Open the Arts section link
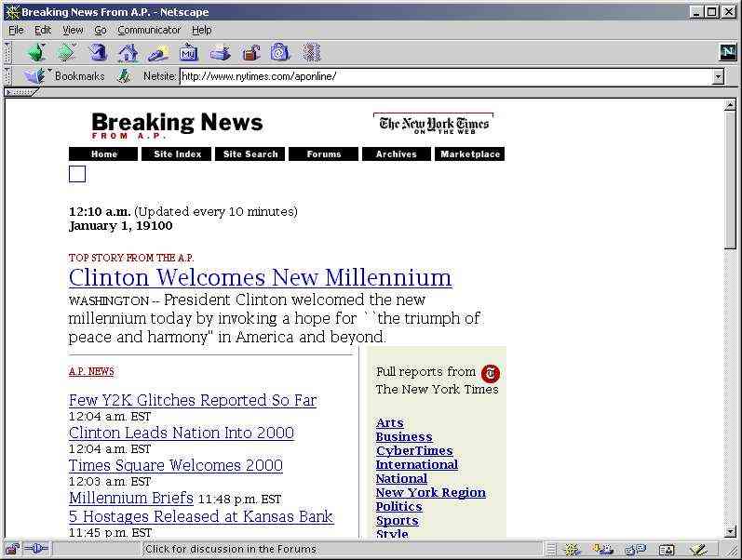742x560 pixels. [x=390, y=423]
